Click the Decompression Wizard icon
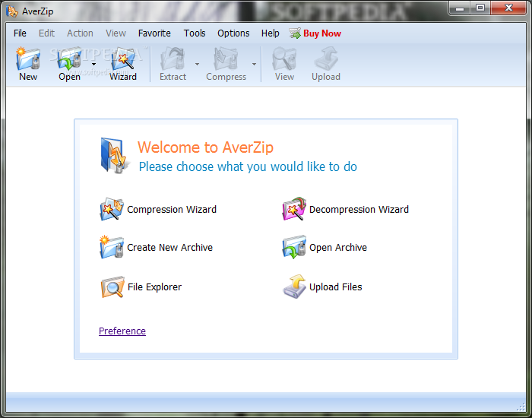532x418 pixels. [294, 209]
